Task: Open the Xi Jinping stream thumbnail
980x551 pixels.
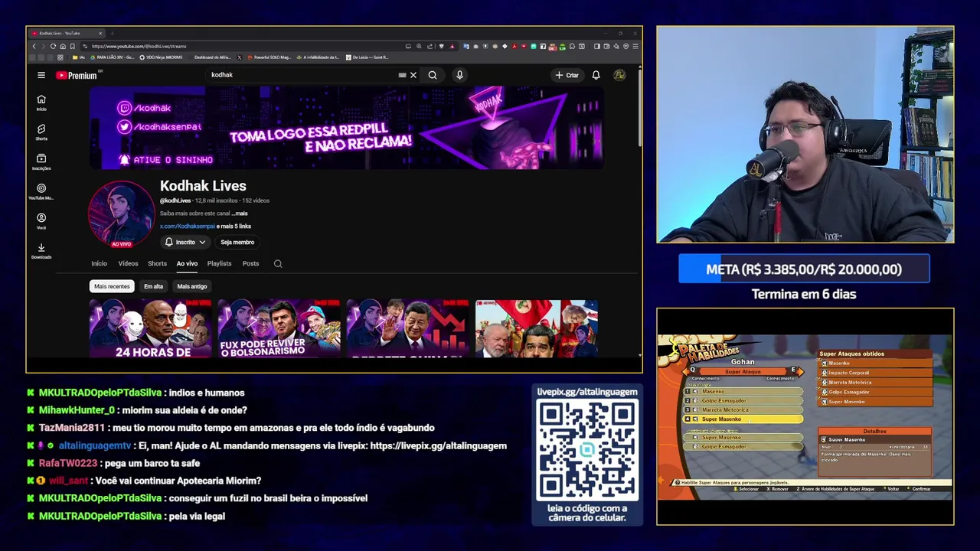Action: tap(407, 328)
